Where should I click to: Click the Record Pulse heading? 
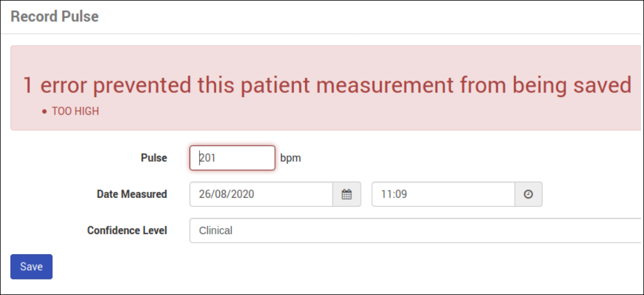point(55,17)
